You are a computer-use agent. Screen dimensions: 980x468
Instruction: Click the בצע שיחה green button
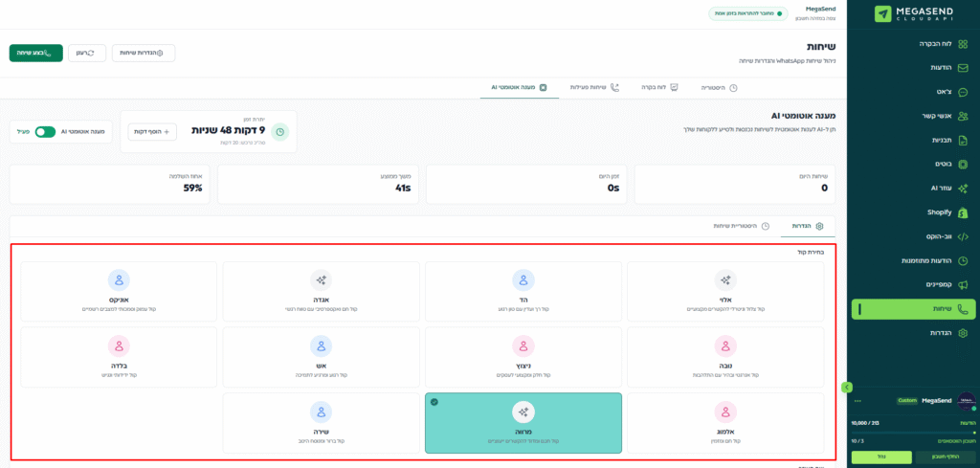pos(36,53)
